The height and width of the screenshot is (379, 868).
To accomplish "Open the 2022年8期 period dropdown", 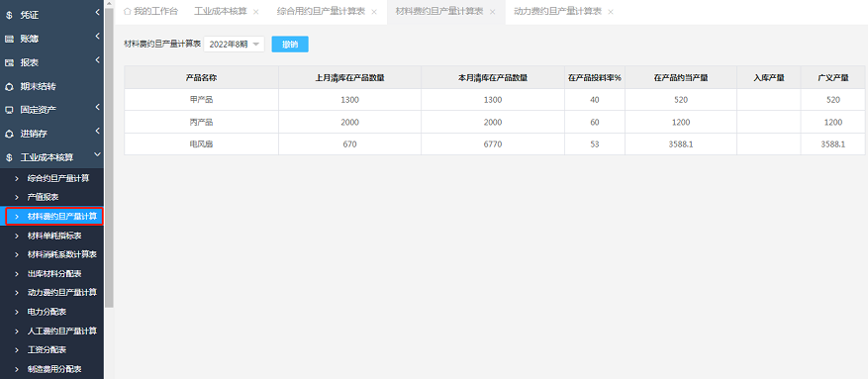I will point(235,45).
